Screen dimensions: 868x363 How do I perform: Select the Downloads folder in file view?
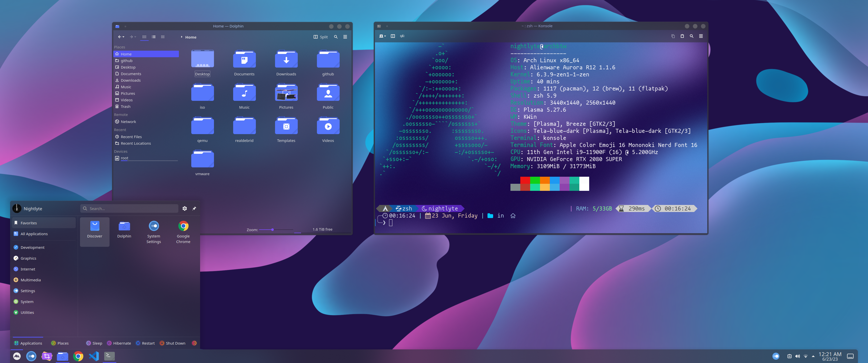[286, 63]
